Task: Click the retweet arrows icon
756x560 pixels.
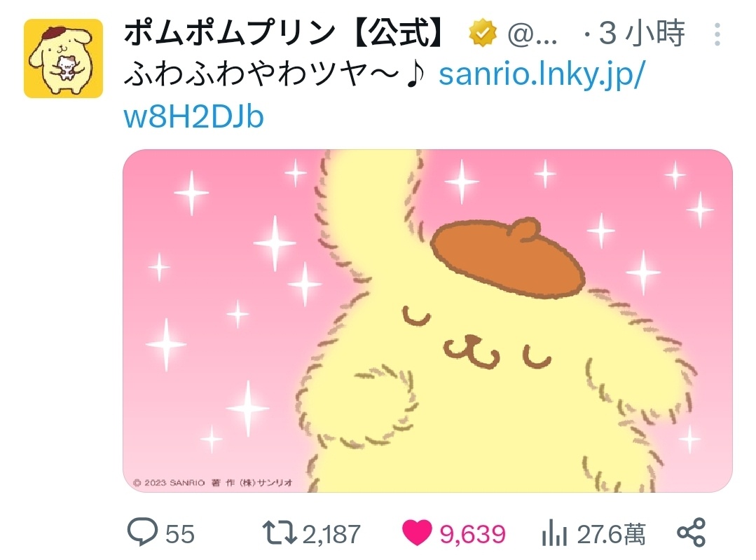Action: (x=279, y=533)
